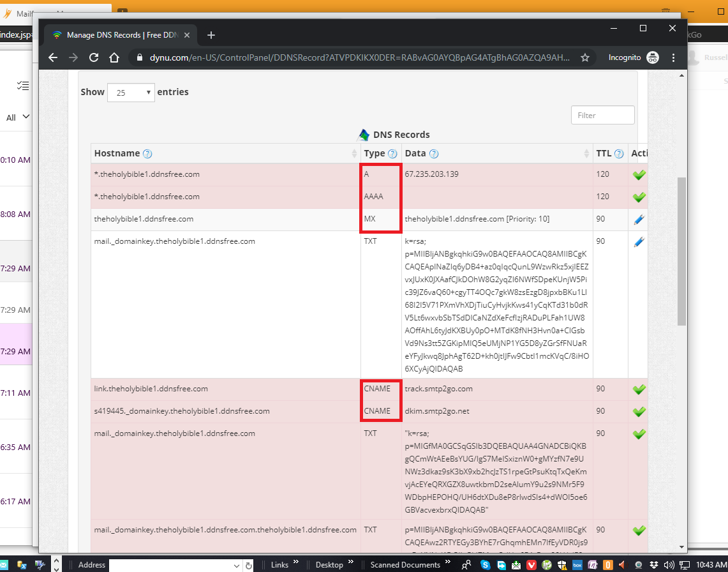Sort table by Hostname column arrows
The height and width of the screenshot is (572, 728).
coord(355,154)
